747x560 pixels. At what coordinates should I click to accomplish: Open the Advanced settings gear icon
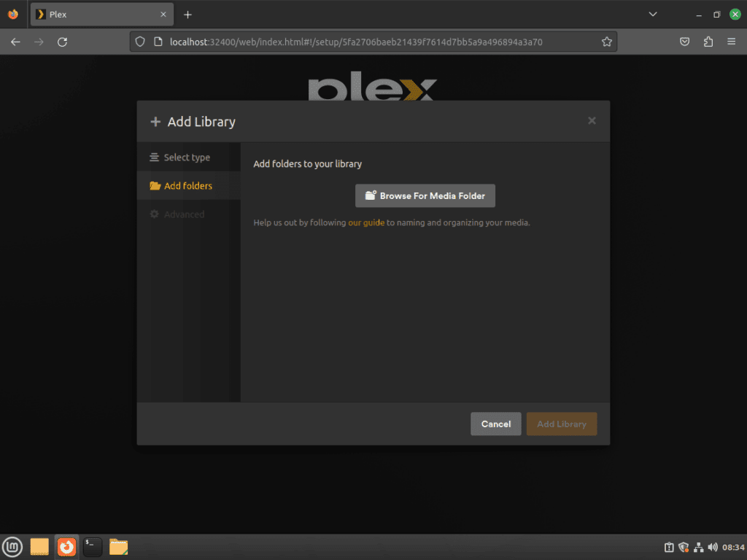(154, 214)
